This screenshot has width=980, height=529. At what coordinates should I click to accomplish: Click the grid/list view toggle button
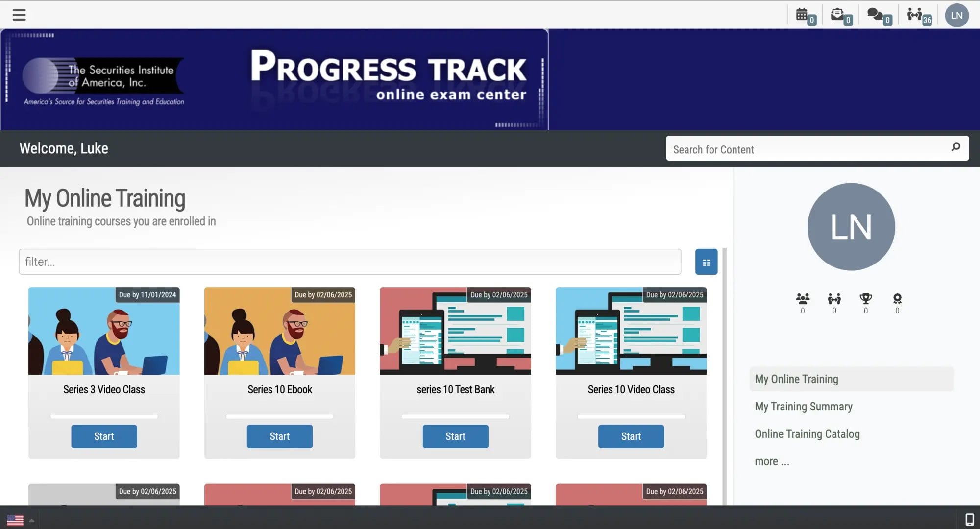(x=706, y=261)
